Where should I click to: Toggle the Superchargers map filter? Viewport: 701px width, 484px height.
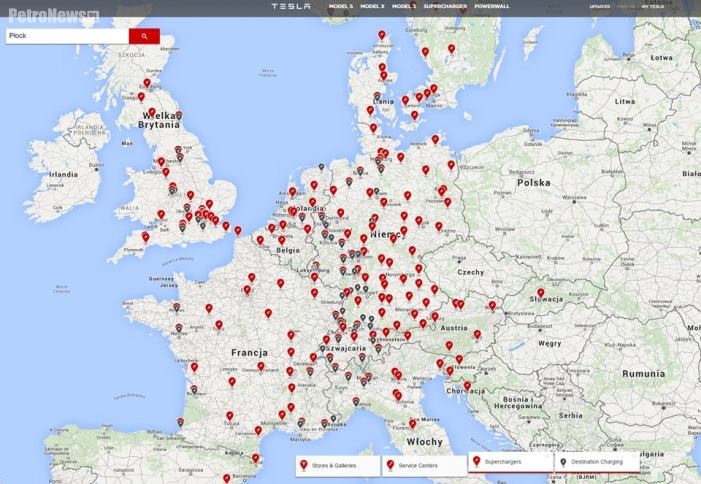(x=510, y=464)
